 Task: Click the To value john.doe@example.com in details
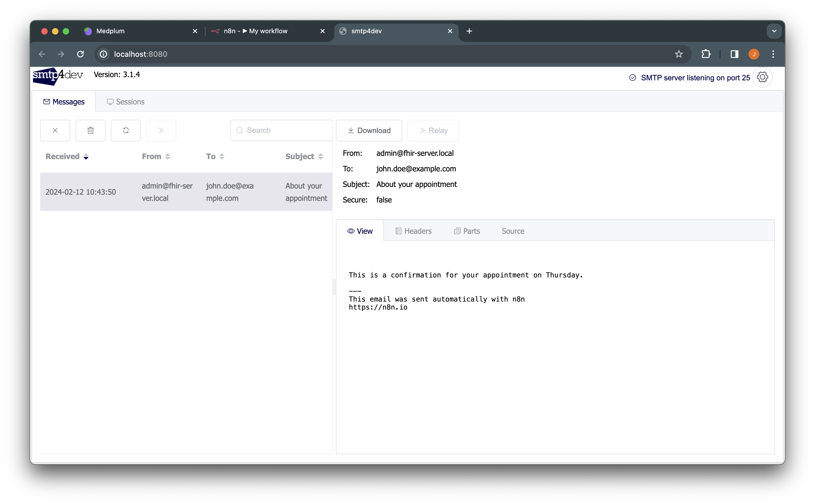(x=416, y=169)
